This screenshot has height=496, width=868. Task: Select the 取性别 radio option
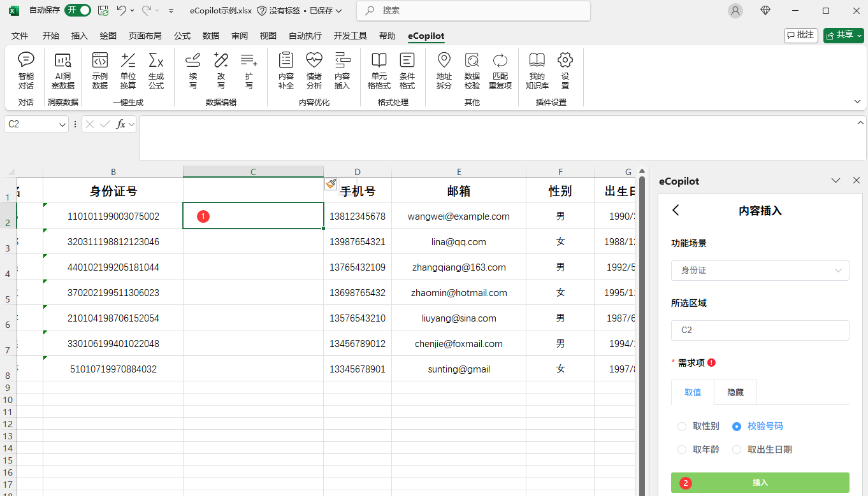[x=682, y=426]
